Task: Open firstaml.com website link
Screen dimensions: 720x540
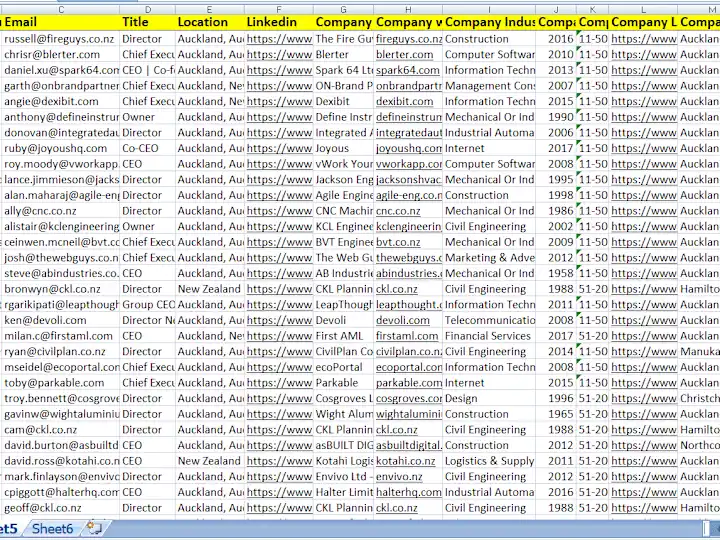Action: [x=407, y=336]
